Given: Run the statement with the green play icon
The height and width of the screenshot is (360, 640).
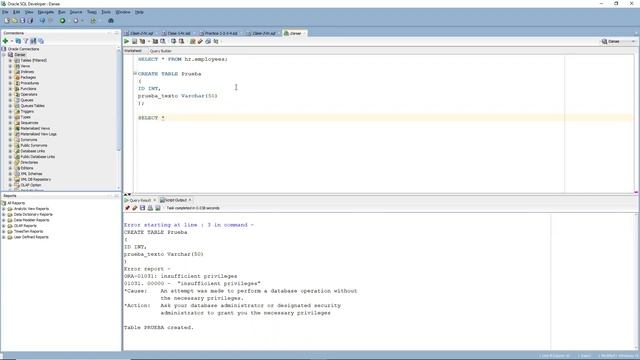Looking at the screenshot, I should pos(127,41).
